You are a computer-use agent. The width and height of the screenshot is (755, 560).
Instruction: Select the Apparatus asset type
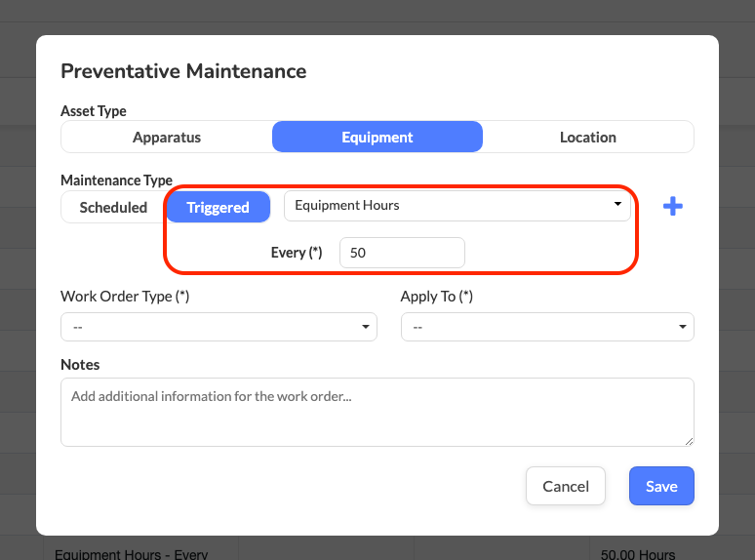click(x=167, y=138)
